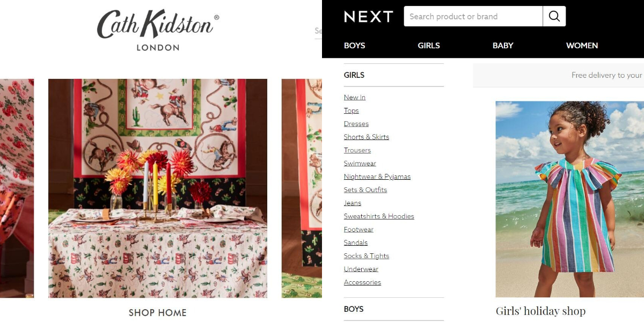Visit Sweatshirts & Hoodies category
This screenshot has height=322, width=644.
pyautogui.click(x=379, y=216)
